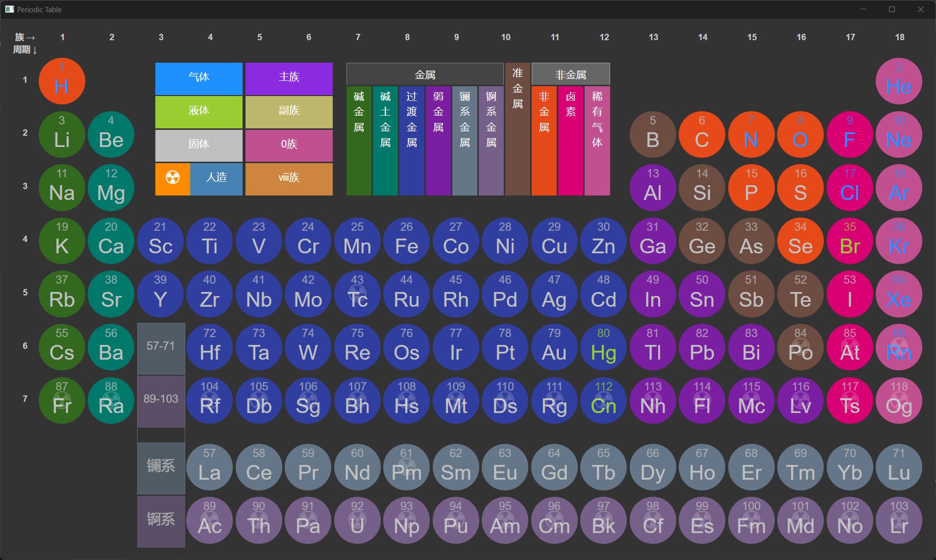This screenshot has width=936, height=560.
Task: Click the 金属 (metal) category header
Action: (425, 74)
